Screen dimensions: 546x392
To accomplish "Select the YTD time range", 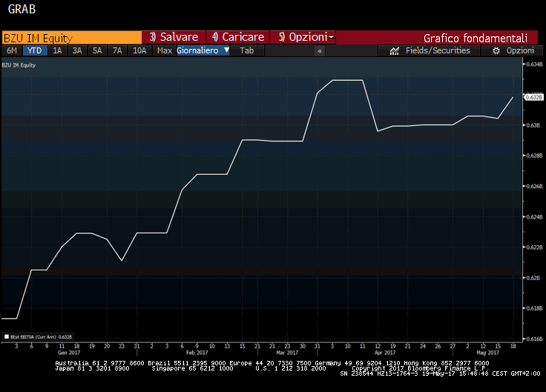I will [33, 50].
